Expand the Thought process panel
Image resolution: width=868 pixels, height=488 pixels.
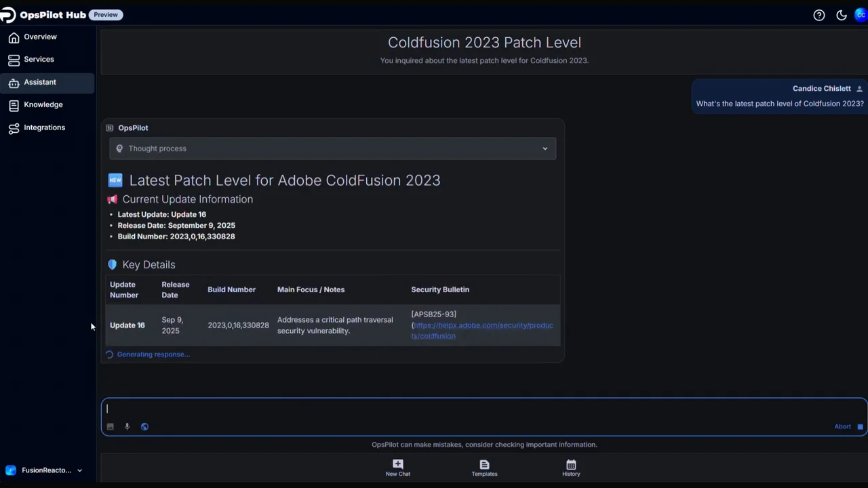[x=332, y=148]
